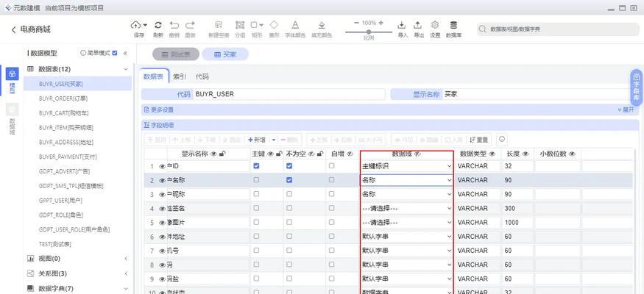The image size is (644, 294).
Task: Open row 6 data domain dropdown 默认字串
Action: point(406,237)
